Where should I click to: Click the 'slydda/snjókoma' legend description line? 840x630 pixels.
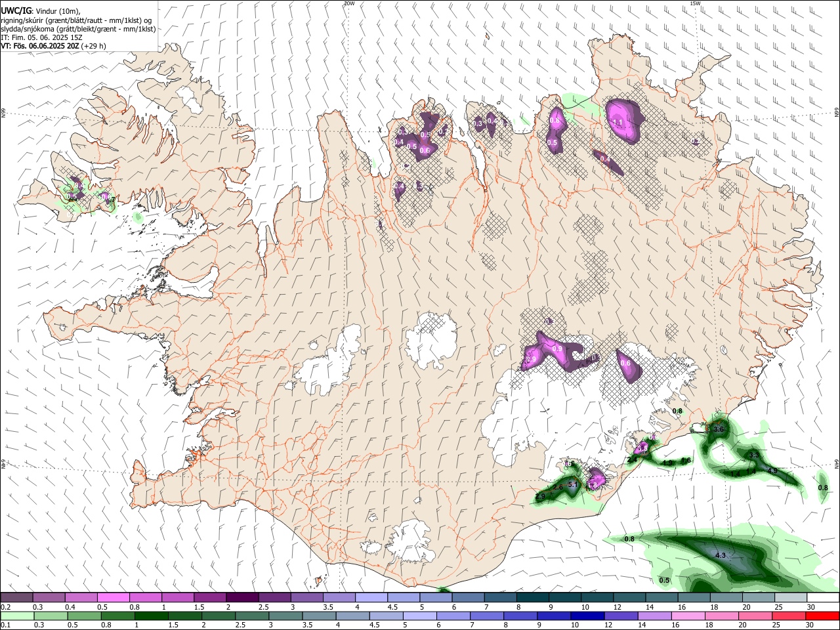(78, 29)
